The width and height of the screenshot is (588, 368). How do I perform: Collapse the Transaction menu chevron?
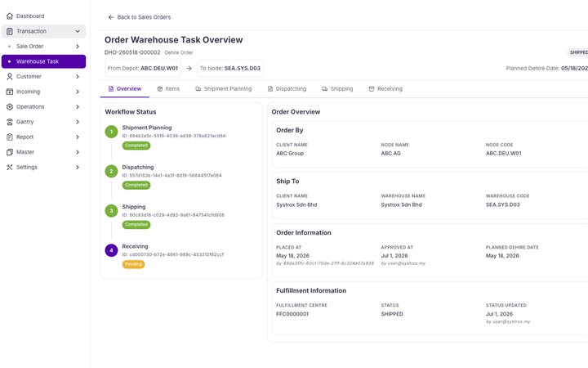pos(78,31)
